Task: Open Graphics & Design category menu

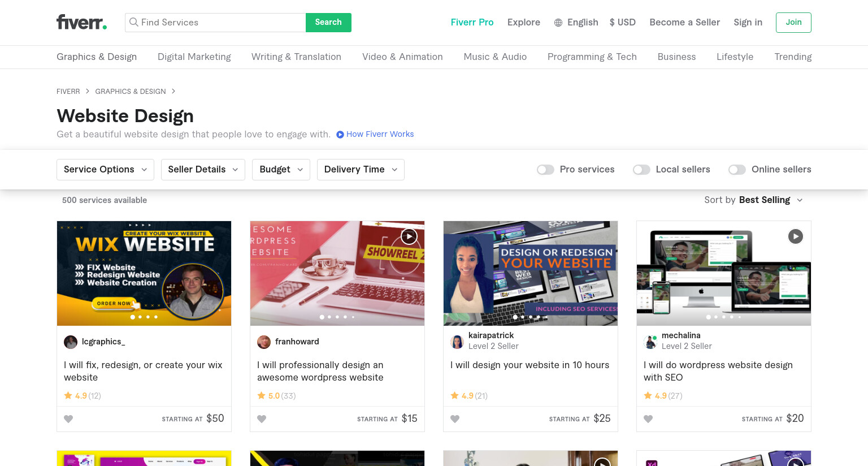Action: point(97,57)
